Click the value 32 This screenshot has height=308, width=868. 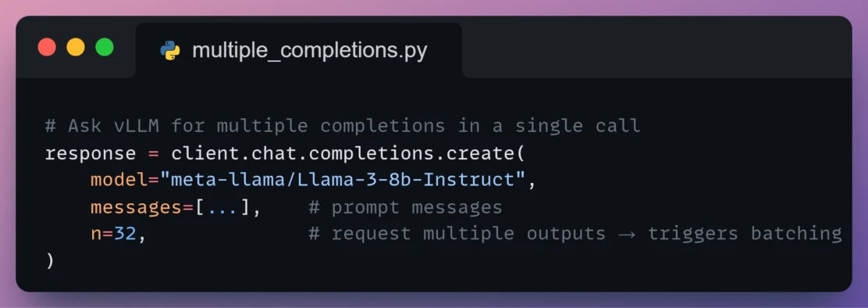(125, 233)
